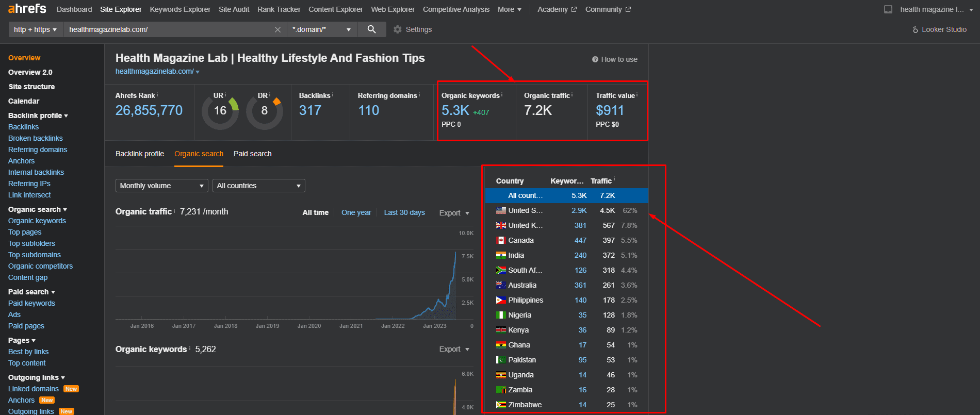Open the Content gap sidebar link

click(x=28, y=277)
